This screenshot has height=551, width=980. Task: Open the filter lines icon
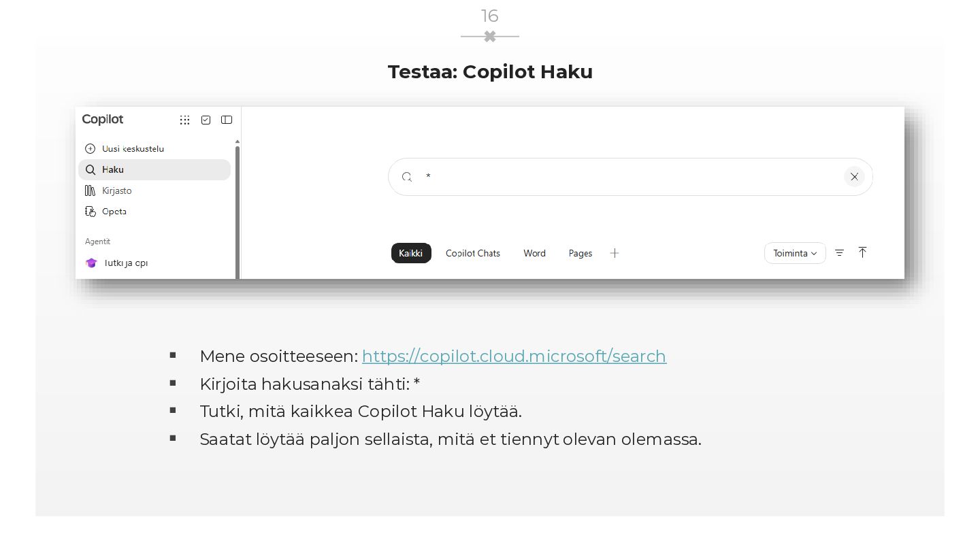pos(839,253)
